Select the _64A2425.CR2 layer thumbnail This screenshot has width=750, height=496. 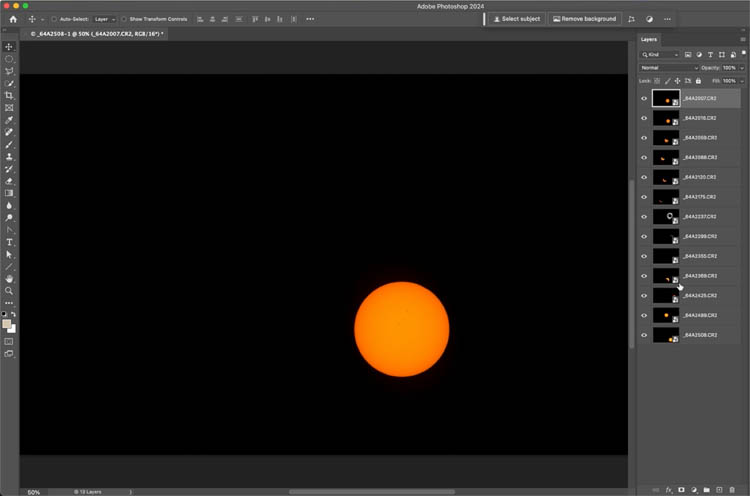tap(666, 296)
